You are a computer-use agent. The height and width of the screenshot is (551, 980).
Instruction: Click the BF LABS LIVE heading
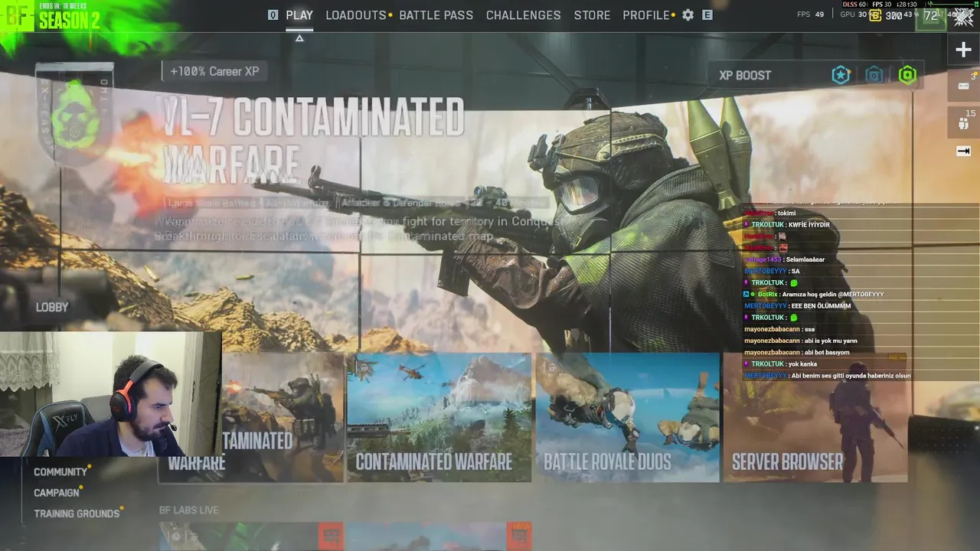[189, 510]
